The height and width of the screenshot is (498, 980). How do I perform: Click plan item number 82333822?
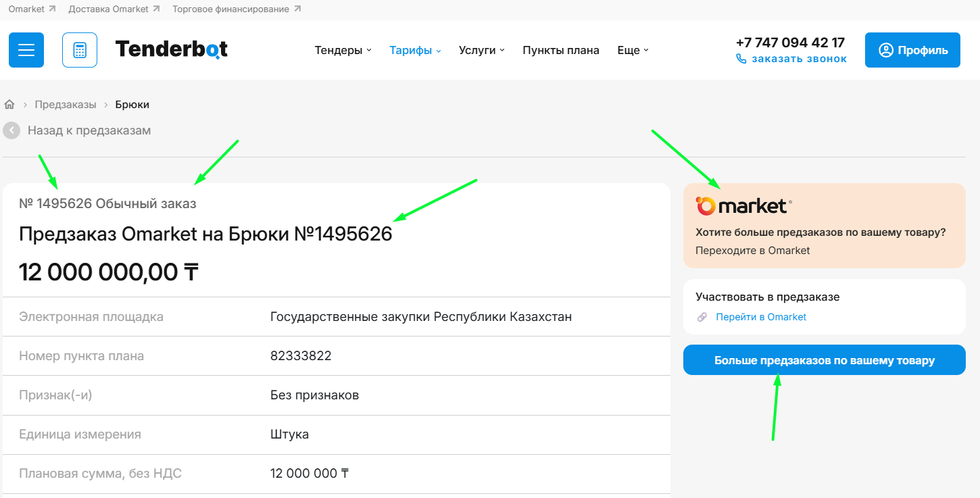301,356
